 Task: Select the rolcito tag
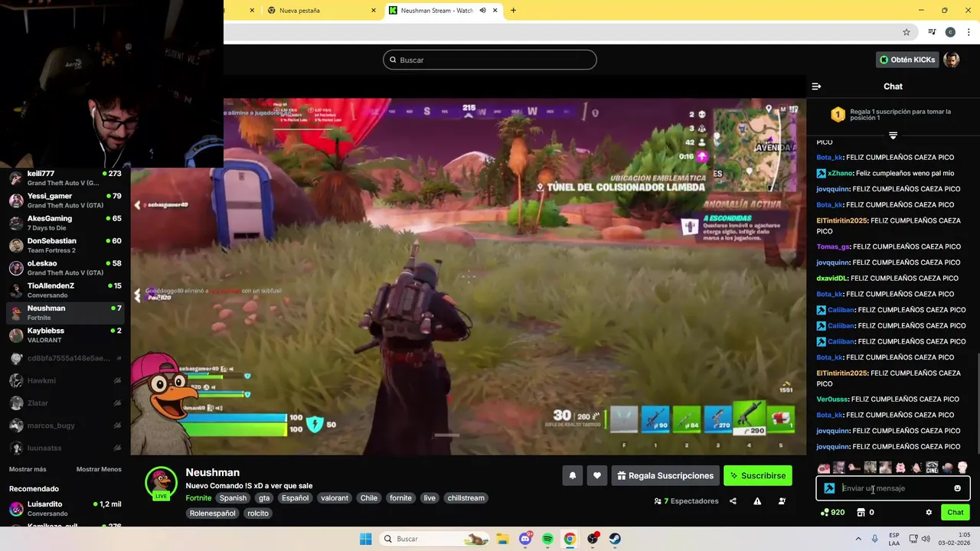[258, 514]
